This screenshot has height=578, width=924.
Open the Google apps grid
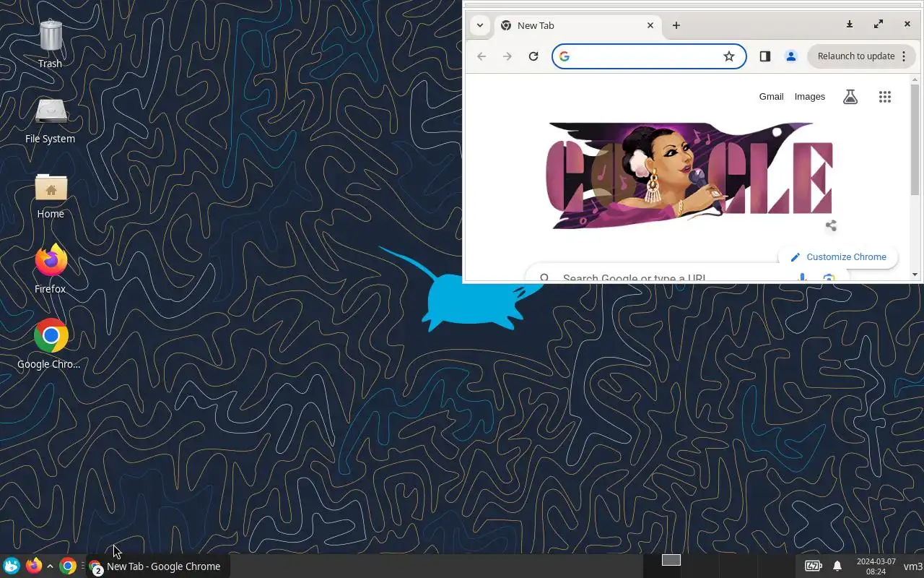pyautogui.click(x=885, y=97)
